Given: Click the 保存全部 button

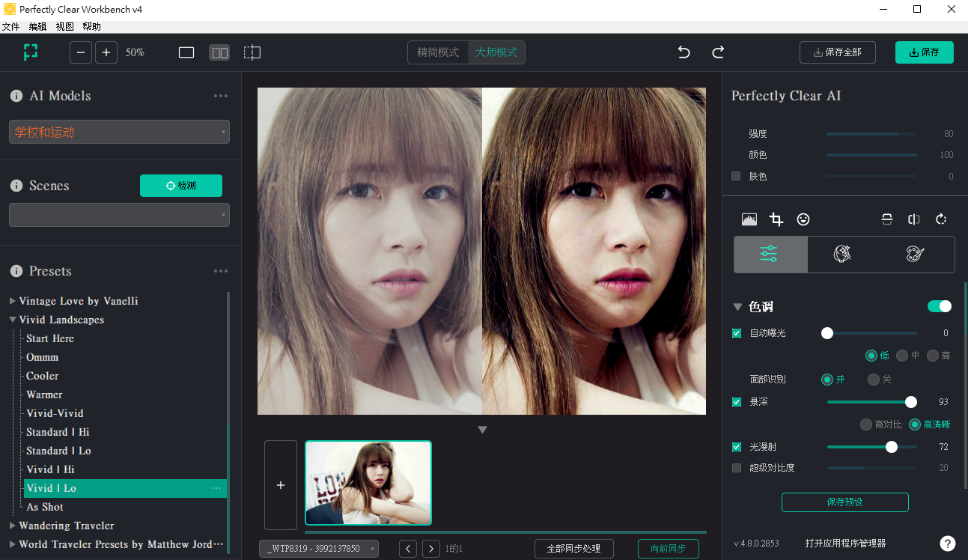Looking at the screenshot, I should coord(838,52).
